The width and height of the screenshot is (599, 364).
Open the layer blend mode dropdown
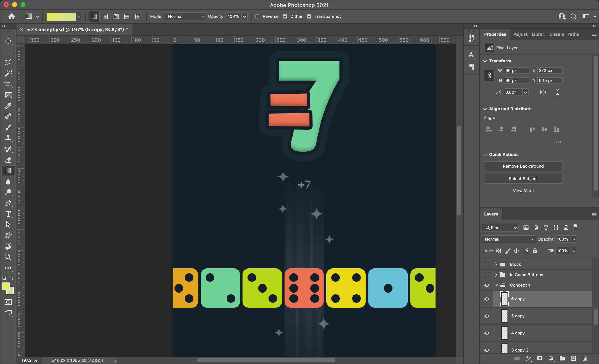(509, 239)
